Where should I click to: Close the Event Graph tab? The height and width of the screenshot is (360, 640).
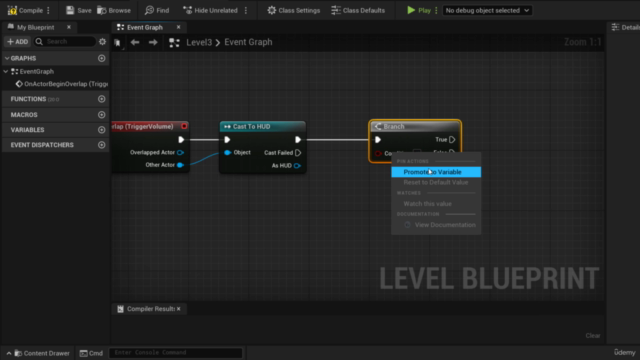pos(178,27)
